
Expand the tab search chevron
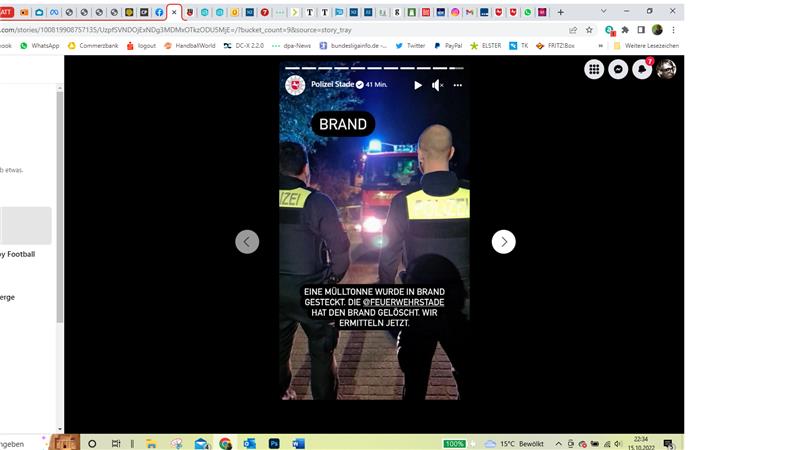pyautogui.click(x=604, y=11)
